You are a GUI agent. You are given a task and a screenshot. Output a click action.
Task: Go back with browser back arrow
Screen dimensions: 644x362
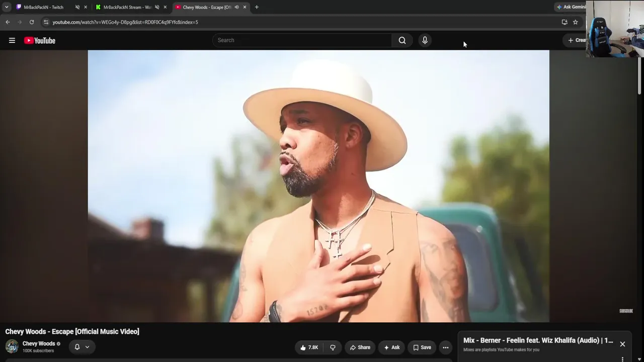pyautogui.click(x=8, y=22)
